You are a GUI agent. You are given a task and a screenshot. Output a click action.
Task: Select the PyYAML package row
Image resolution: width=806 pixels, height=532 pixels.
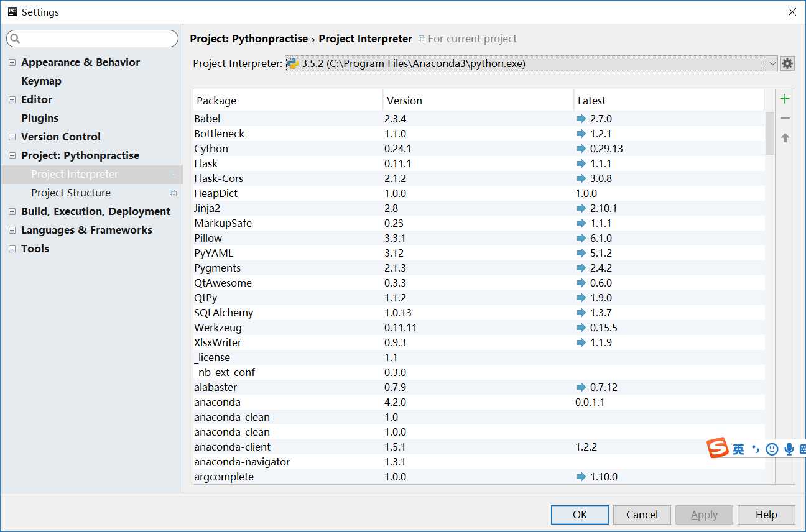(x=479, y=253)
